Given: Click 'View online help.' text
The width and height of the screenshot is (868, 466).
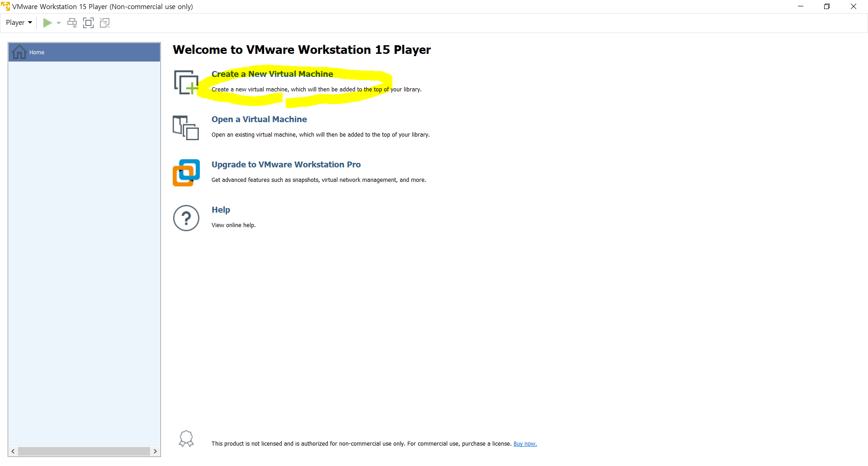Looking at the screenshot, I should [234, 225].
